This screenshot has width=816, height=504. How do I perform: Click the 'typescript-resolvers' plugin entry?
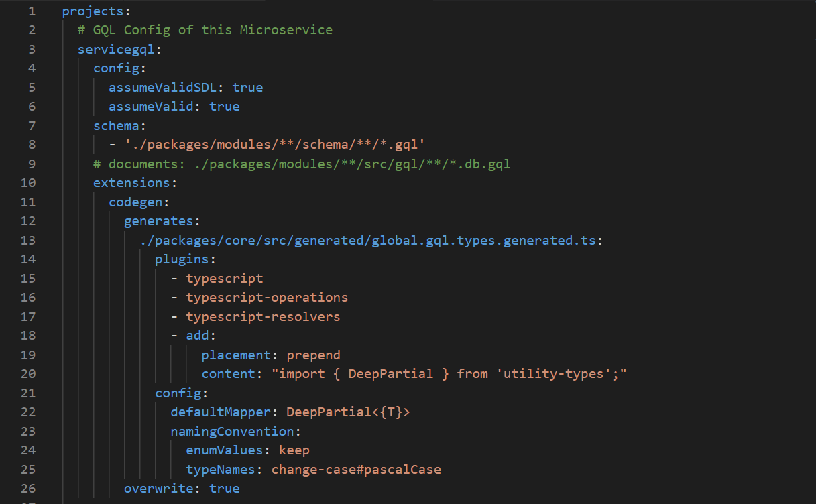263,316
